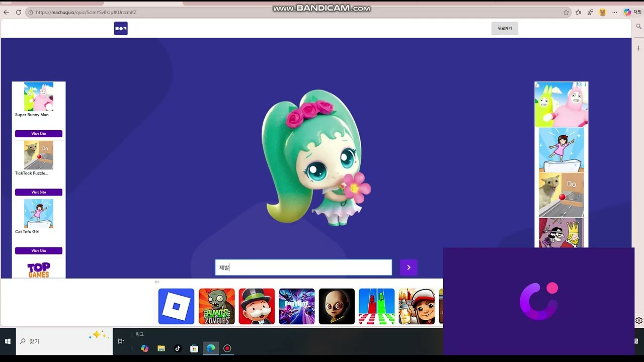
Task: Open the girl-on-tofu image in right ad
Action: tap(561, 150)
